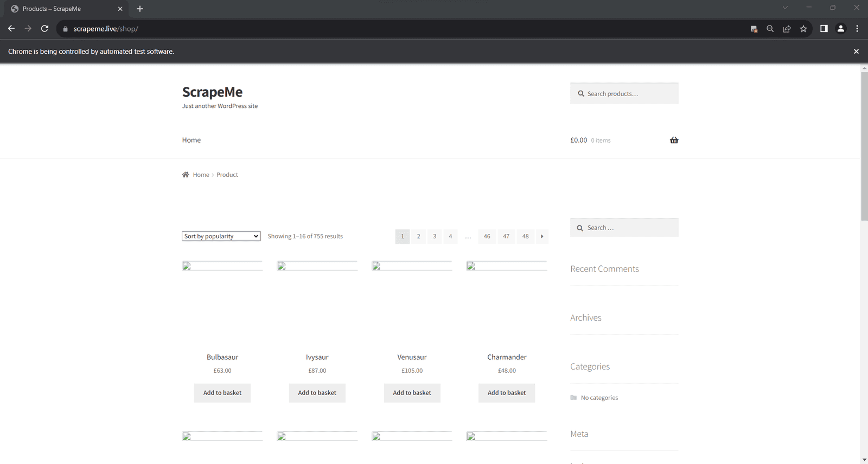Screen dimensions: 868x464
Task: Click the padlock site info icon
Action: (65, 29)
